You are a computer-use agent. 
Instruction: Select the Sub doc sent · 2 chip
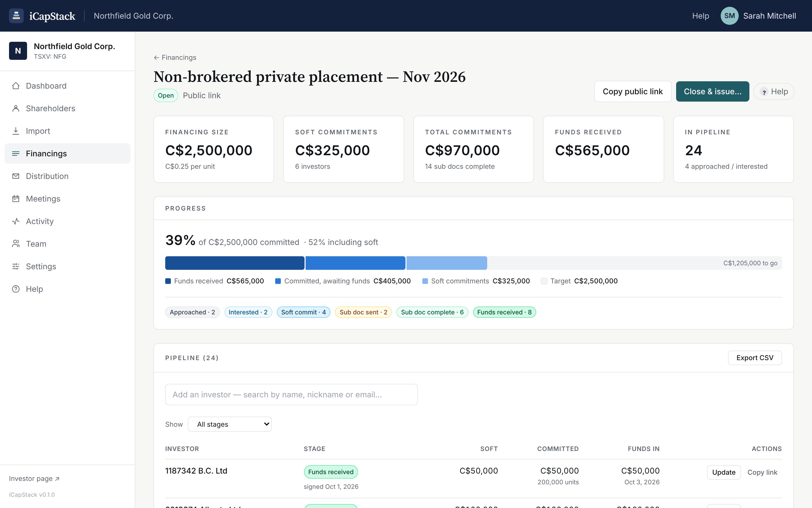point(363,312)
